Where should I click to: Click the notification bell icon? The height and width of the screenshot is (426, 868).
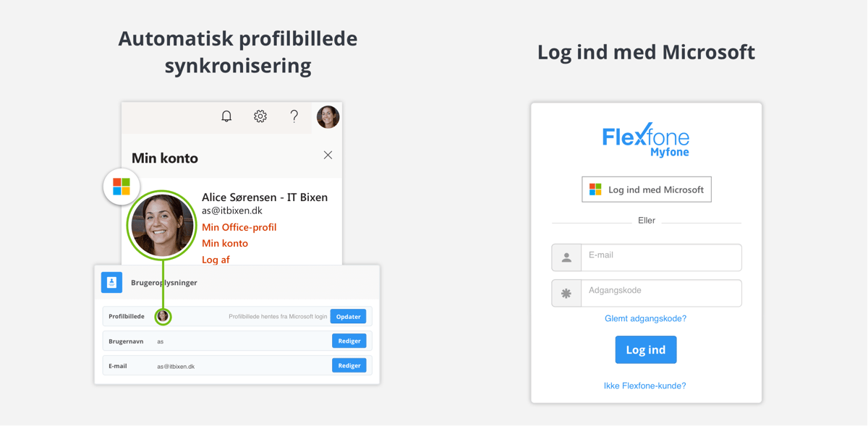point(226,116)
